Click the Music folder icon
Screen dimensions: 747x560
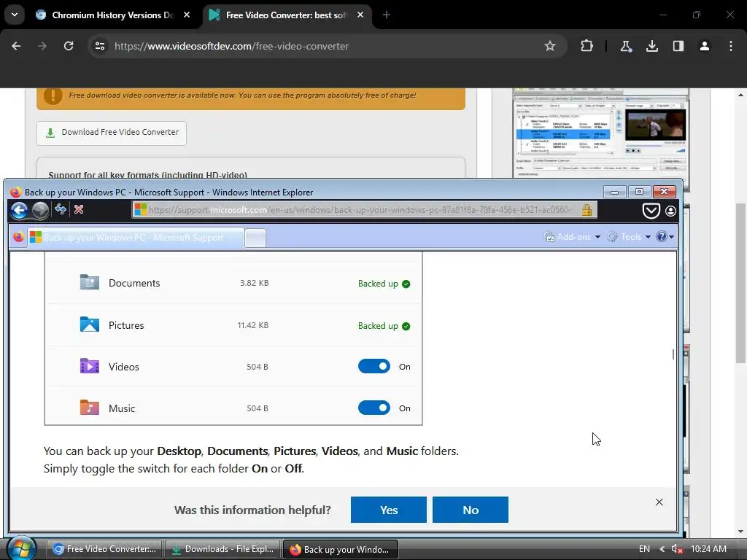pos(90,408)
